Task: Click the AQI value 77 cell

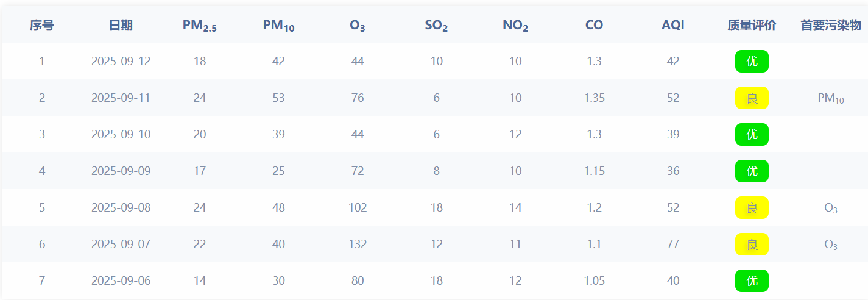Action: click(x=673, y=244)
